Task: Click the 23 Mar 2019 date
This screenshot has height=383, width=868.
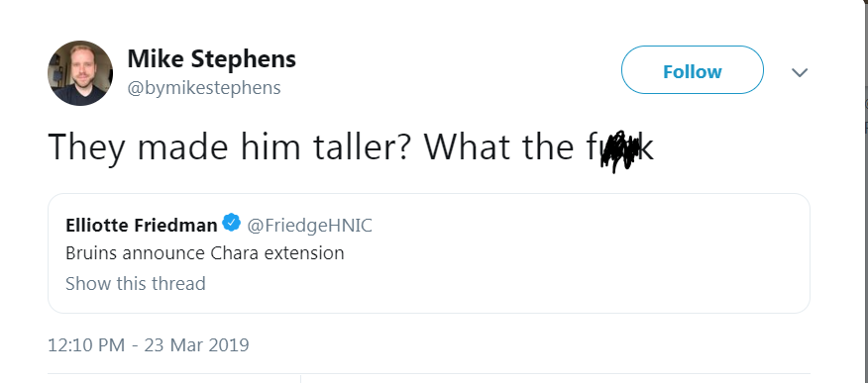Action: tap(196, 344)
